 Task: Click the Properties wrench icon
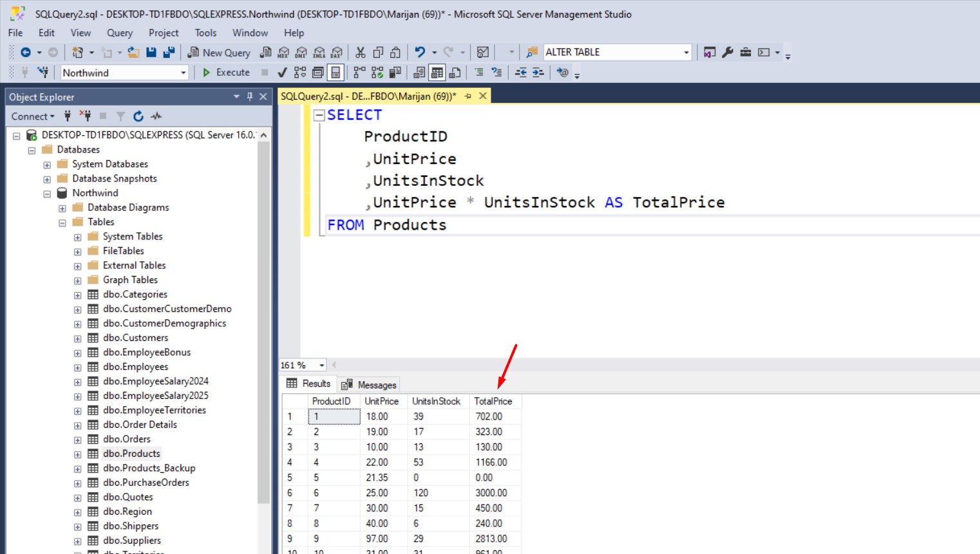tap(728, 52)
